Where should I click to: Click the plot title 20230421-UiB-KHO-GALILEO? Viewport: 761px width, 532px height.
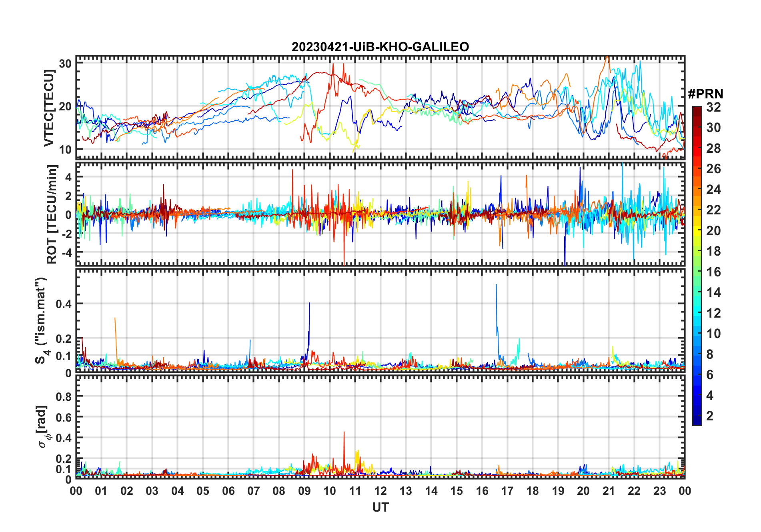380,47
